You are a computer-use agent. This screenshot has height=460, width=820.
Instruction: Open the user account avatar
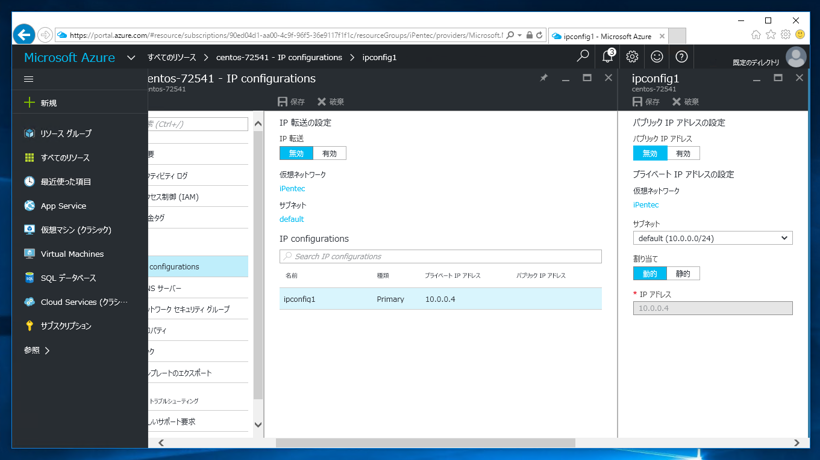click(x=796, y=57)
